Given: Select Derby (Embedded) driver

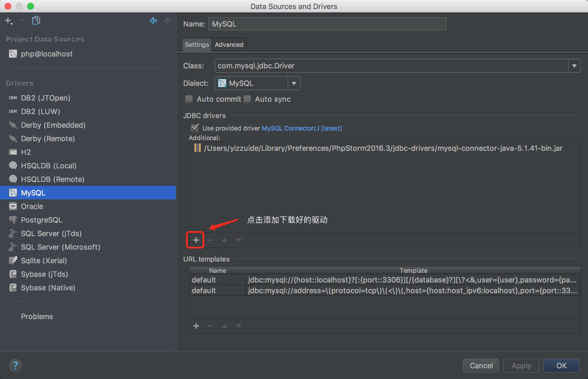Looking at the screenshot, I should 88,125.
